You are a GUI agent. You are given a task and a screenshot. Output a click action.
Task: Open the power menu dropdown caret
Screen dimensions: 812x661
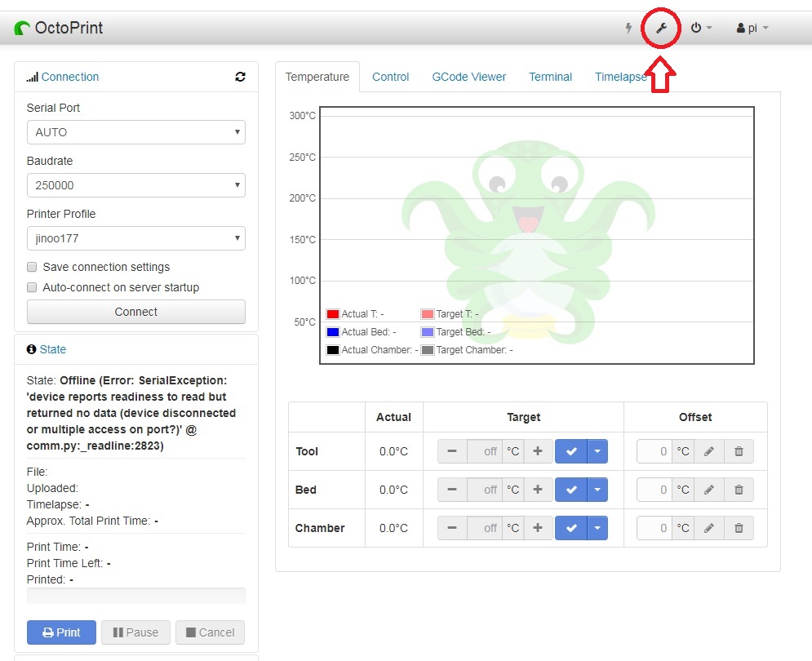click(709, 28)
